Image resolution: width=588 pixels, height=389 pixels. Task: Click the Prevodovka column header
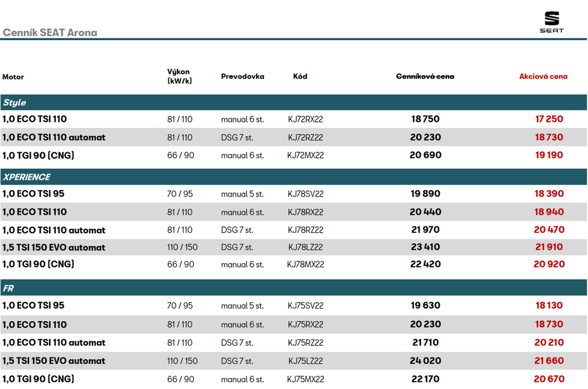(x=242, y=76)
